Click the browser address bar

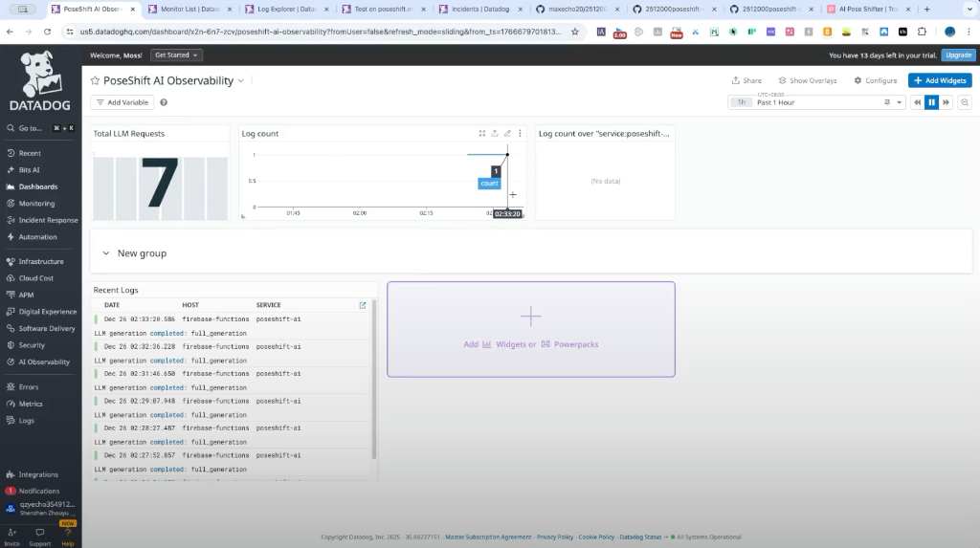tap(321, 32)
